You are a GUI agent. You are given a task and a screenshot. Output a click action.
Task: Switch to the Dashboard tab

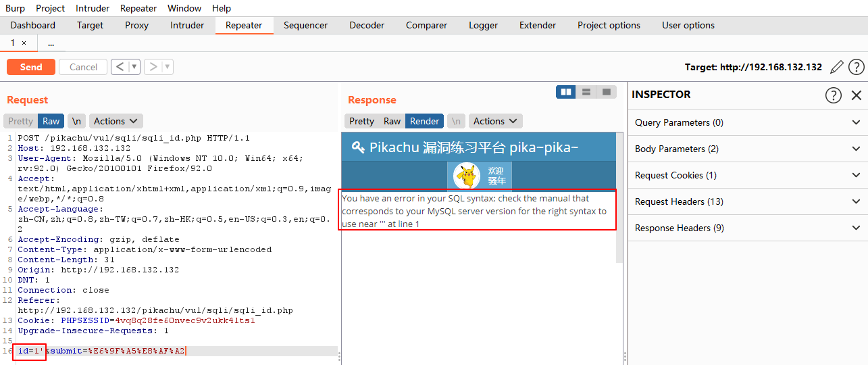33,25
